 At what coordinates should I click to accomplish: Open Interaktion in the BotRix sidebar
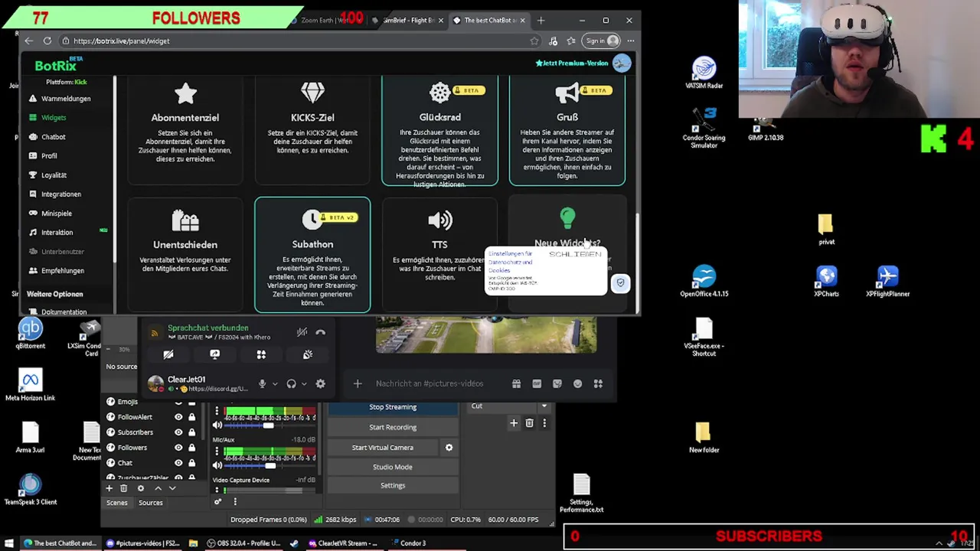(x=57, y=233)
